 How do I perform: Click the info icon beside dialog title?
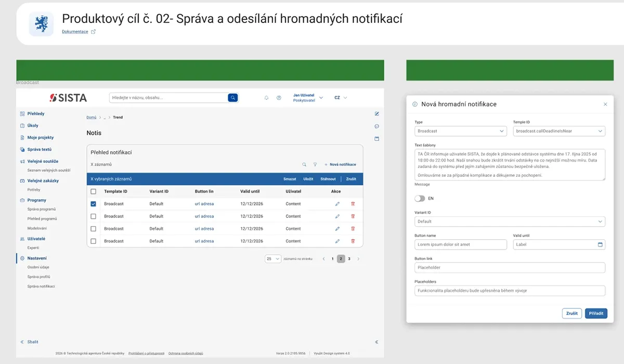tap(415, 104)
